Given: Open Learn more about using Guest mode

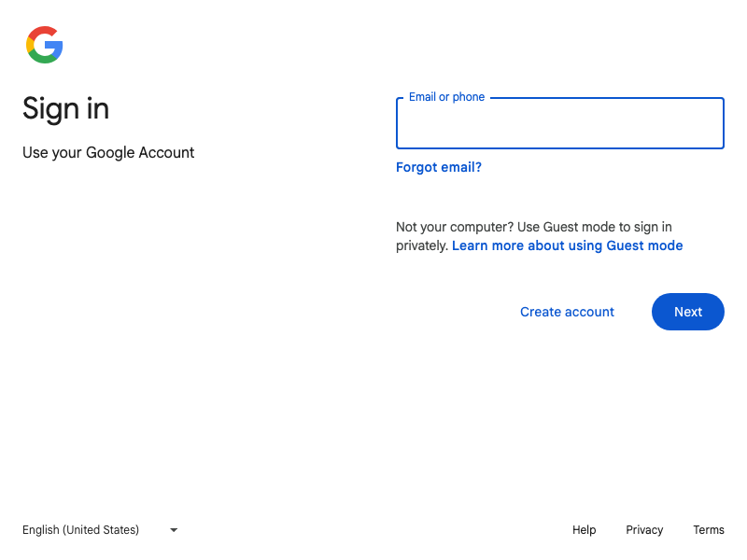Looking at the screenshot, I should pos(567,245).
